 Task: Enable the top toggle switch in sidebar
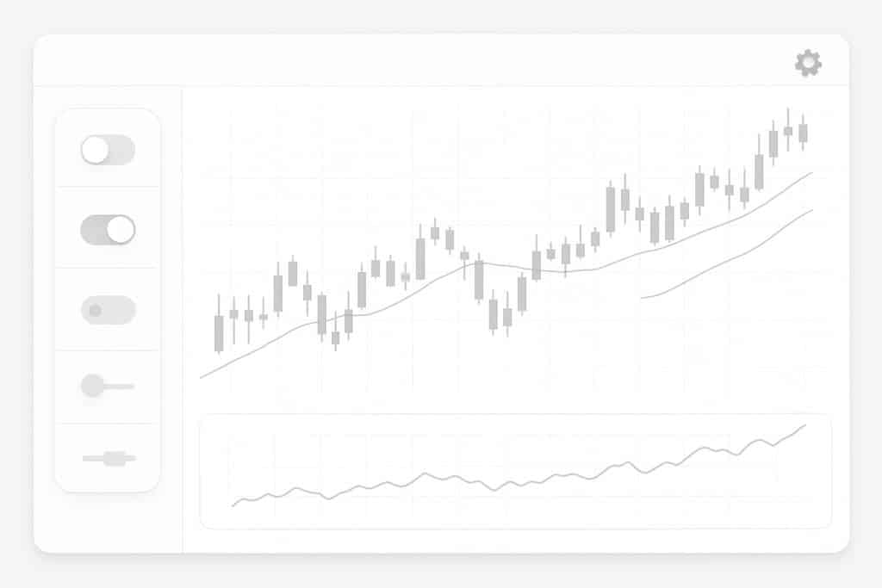(x=108, y=150)
